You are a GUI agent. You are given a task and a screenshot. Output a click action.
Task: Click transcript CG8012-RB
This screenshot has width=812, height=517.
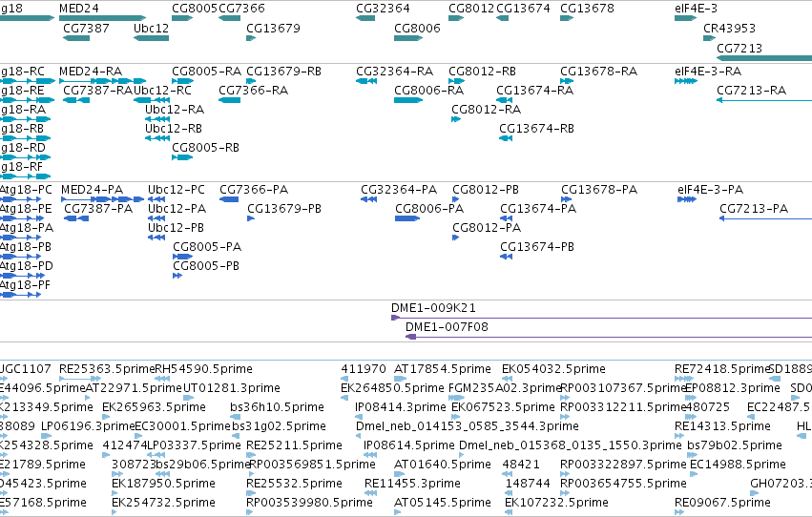click(x=456, y=81)
